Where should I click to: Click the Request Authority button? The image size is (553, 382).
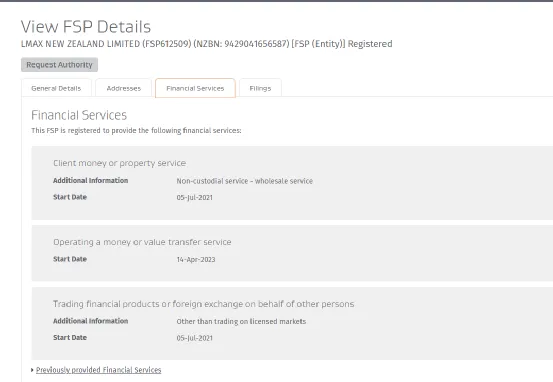(x=59, y=65)
